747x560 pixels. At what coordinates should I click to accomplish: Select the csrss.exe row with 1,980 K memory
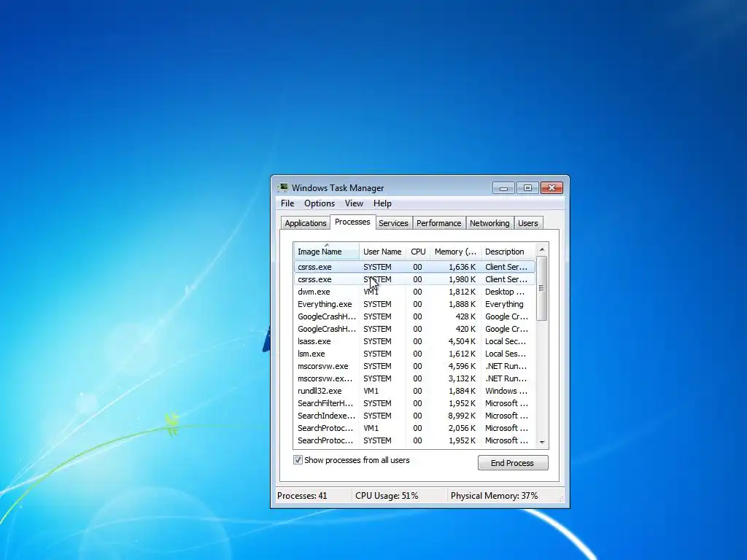414,279
